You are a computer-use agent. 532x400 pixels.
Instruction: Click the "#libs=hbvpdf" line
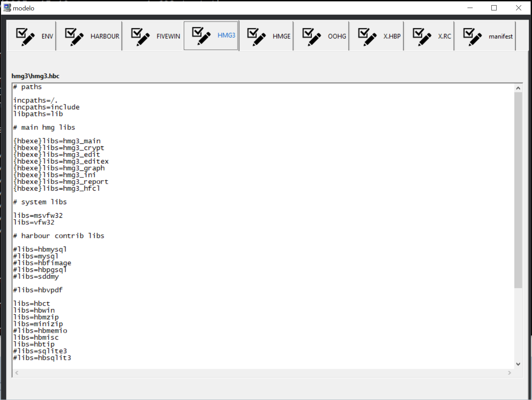pyautogui.click(x=38, y=290)
